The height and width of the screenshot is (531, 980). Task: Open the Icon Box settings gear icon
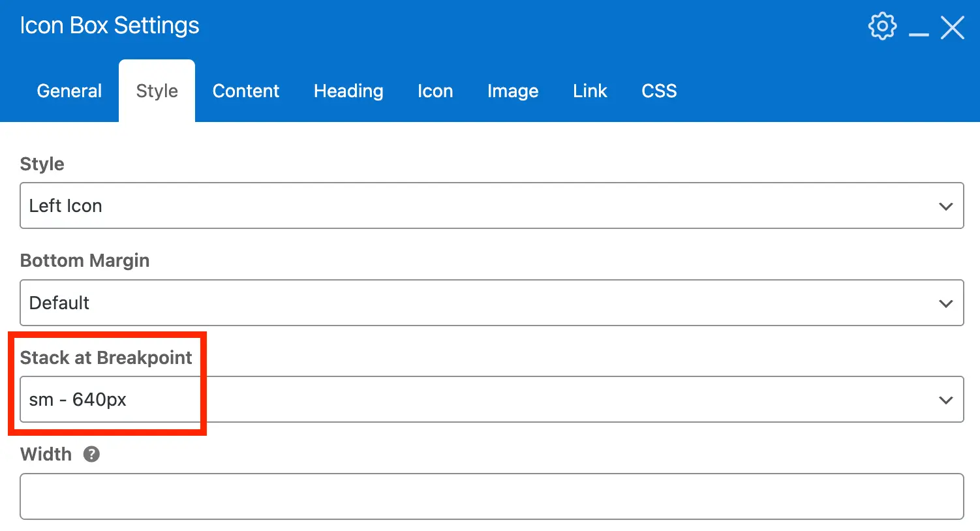point(882,26)
